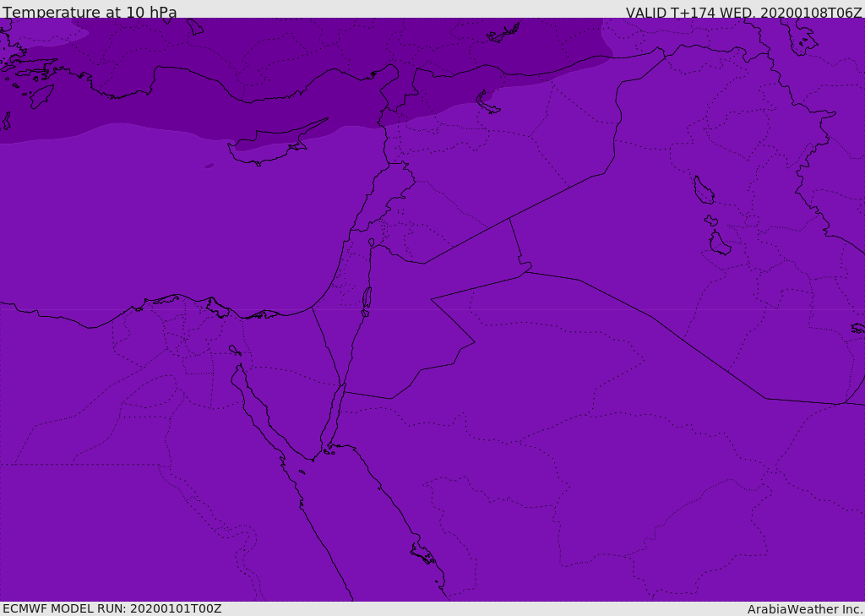Click the 'Temperature at 10 hPa' title text

(90, 12)
